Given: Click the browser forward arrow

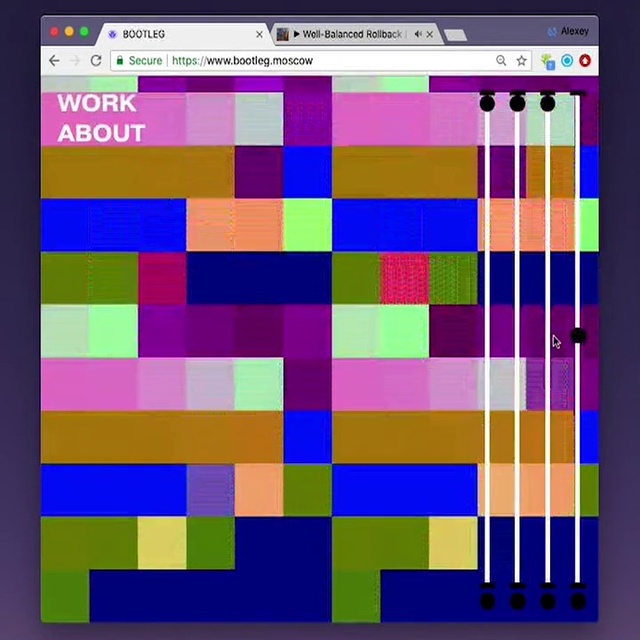Looking at the screenshot, I should 75,61.
